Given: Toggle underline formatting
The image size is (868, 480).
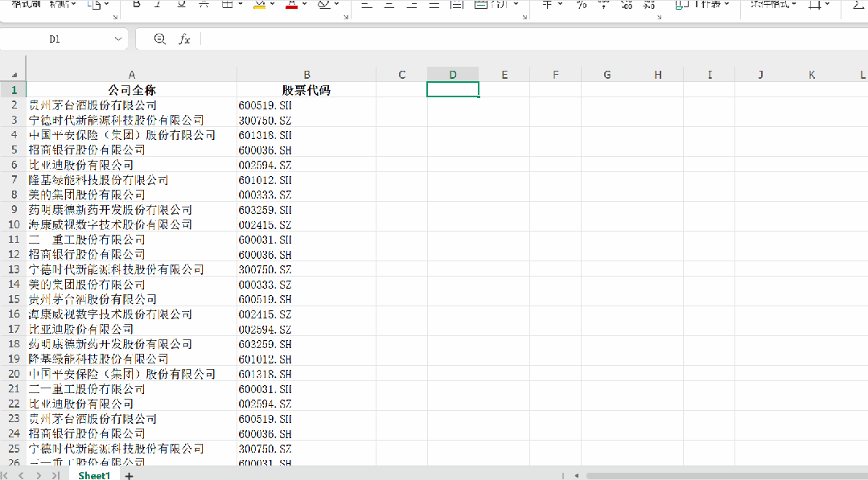Looking at the screenshot, I should (181, 5).
